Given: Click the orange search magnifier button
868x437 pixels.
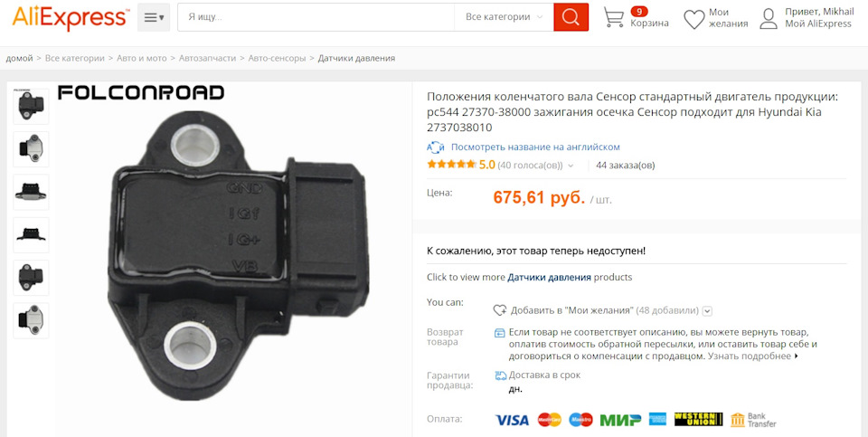Looking at the screenshot, I should [x=571, y=17].
